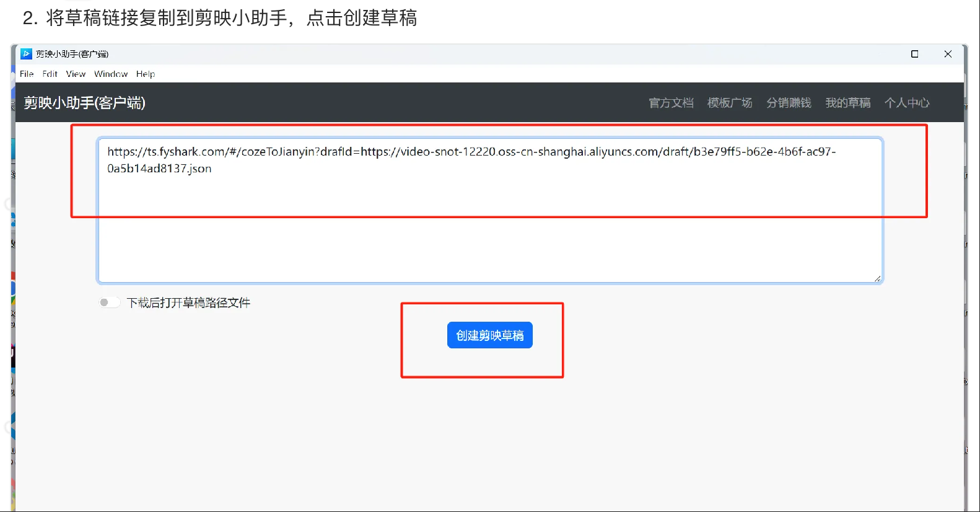
Task: Close the 剪映小助手 window
Action: coord(948,54)
